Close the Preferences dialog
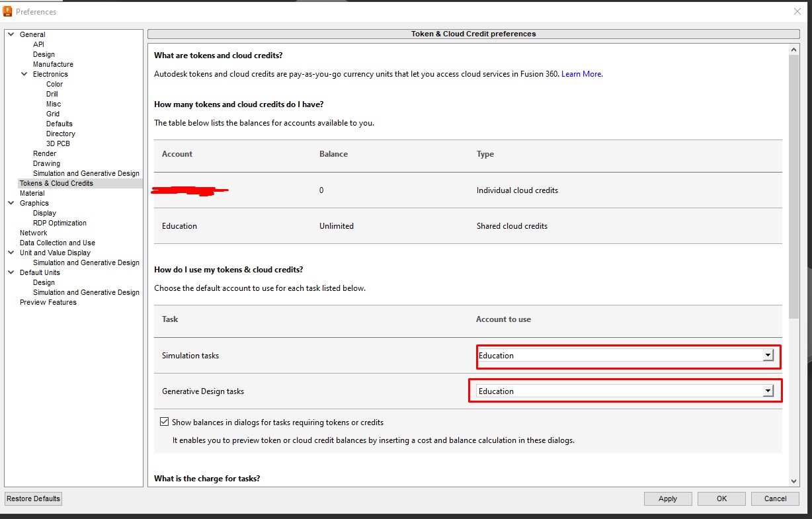Screen dimensions: 812x519 tap(797, 11)
